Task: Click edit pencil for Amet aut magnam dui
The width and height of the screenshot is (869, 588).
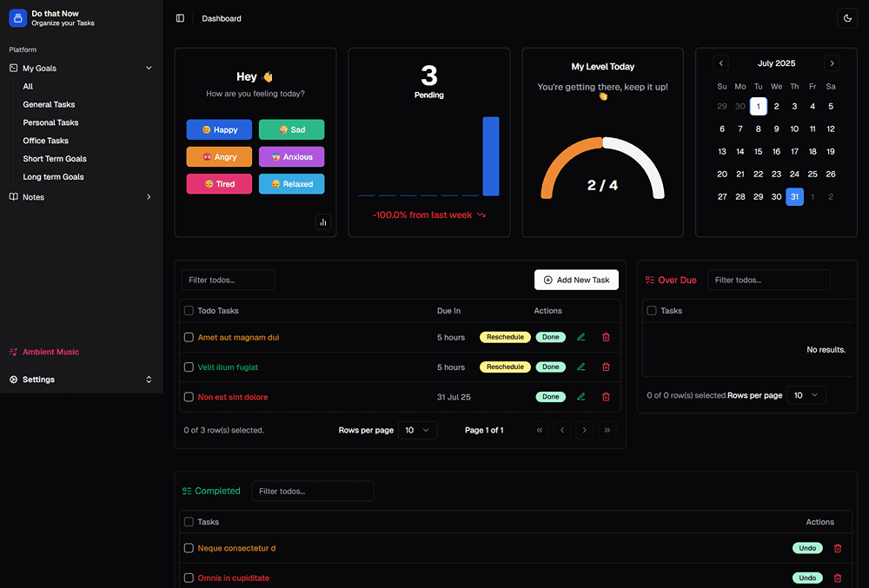Action: click(581, 337)
